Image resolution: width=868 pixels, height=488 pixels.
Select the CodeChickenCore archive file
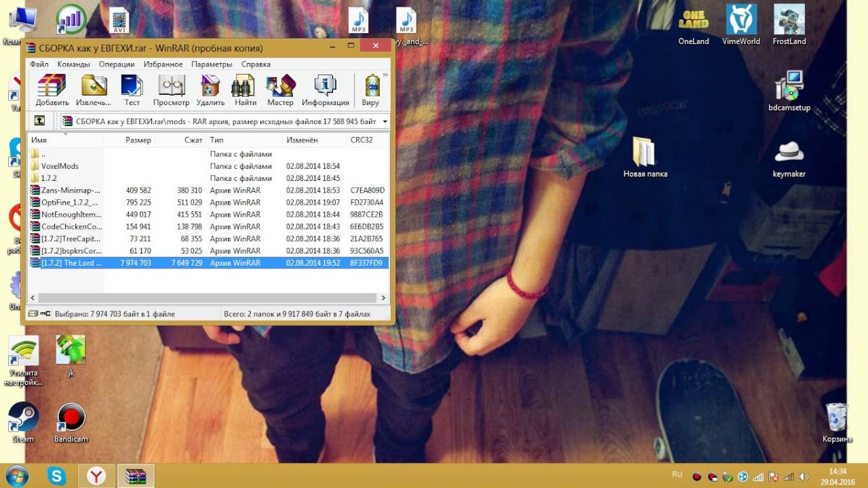[x=209, y=227]
